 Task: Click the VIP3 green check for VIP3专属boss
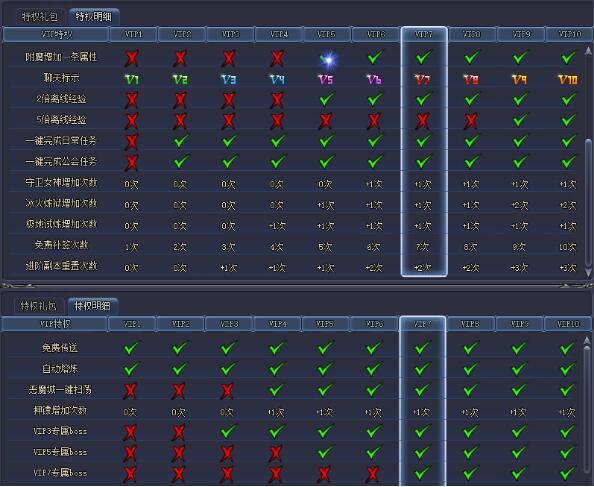pos(229,431)
